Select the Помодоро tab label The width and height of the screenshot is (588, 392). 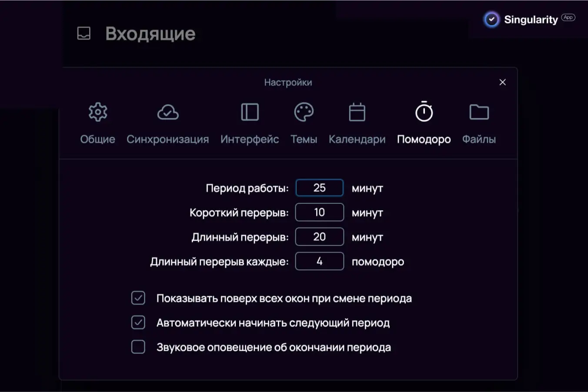[424, 139]
